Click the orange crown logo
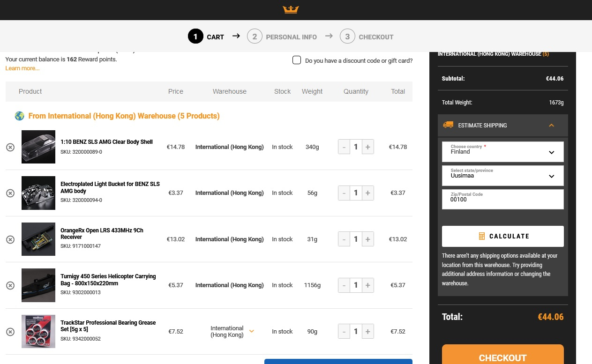The height and width of the screenshot is (364, 592). (x=291, y=9)
